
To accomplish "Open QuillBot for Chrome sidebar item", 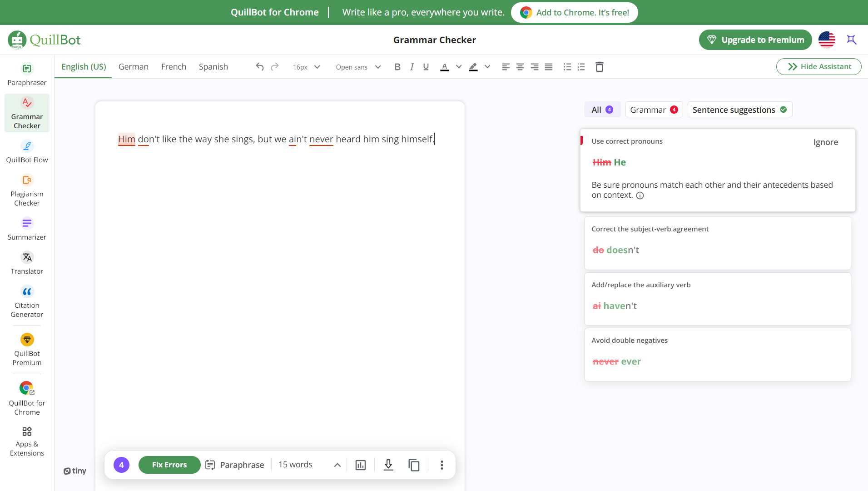I will (x=27, y=398).
